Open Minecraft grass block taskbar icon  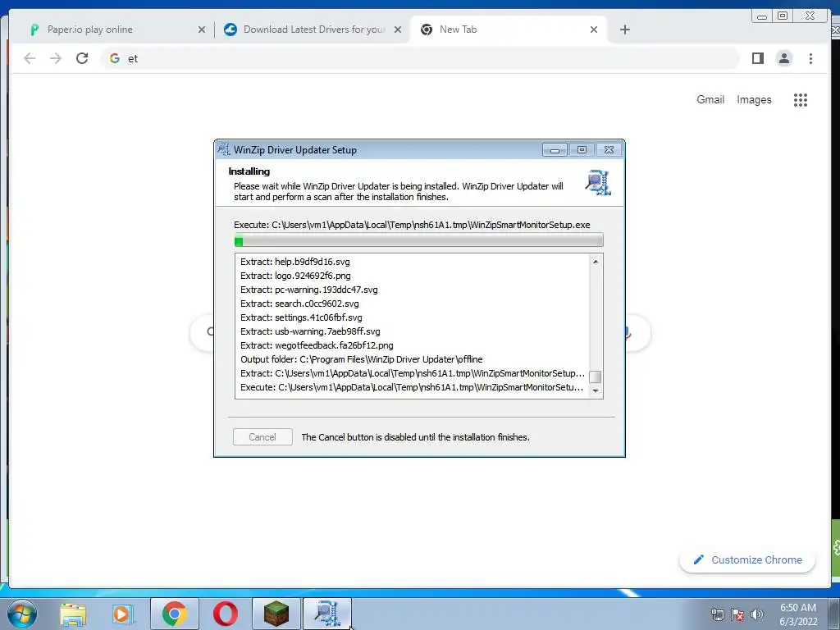pos(276,614)
